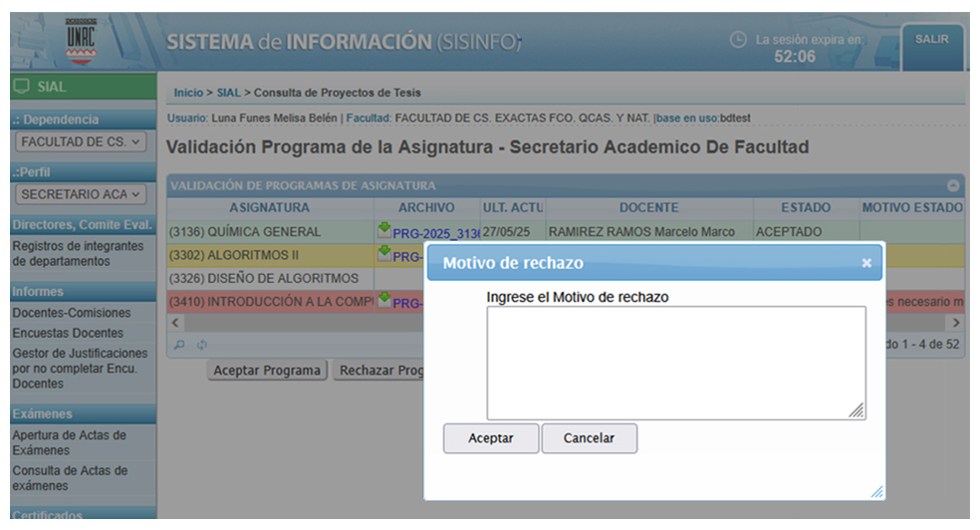
Task: Click the Introducción a la Comp. file download icon
Action: click(384, 300)
